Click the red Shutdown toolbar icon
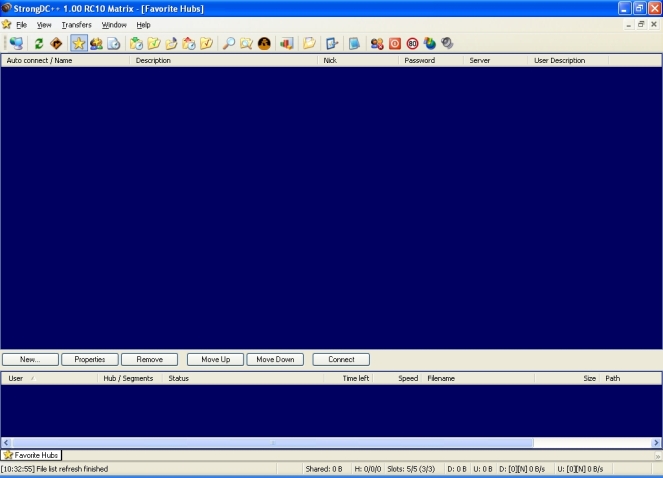663x478 pixels. tap(395, 43)
